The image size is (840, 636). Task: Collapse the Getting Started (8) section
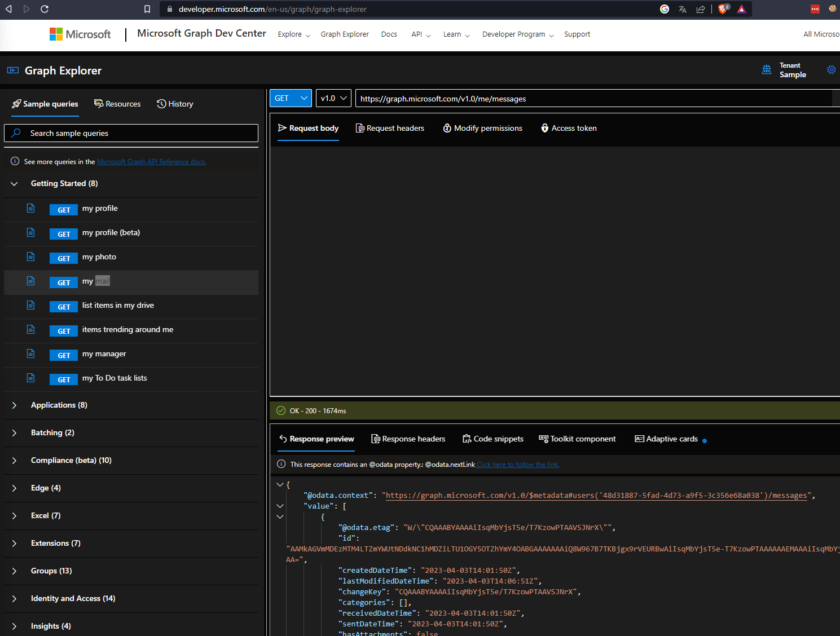click(64, 184)
